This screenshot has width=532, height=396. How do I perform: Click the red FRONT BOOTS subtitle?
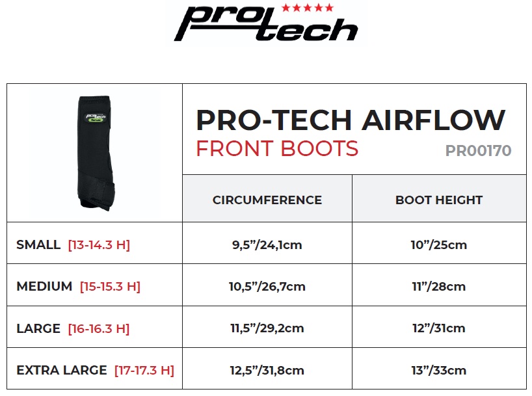pyautogui.click(x=277, y=149)
